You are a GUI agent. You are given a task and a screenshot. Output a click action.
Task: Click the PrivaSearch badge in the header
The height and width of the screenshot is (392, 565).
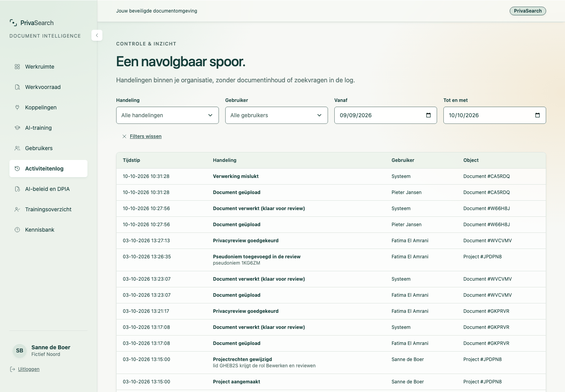pos(528,11)
